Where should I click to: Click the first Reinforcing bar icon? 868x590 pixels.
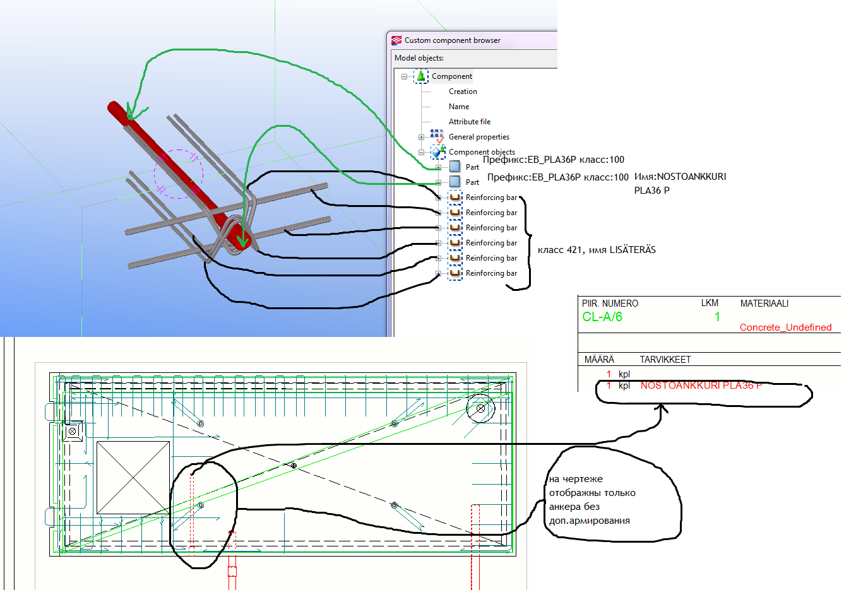click(x=455, y=198)
